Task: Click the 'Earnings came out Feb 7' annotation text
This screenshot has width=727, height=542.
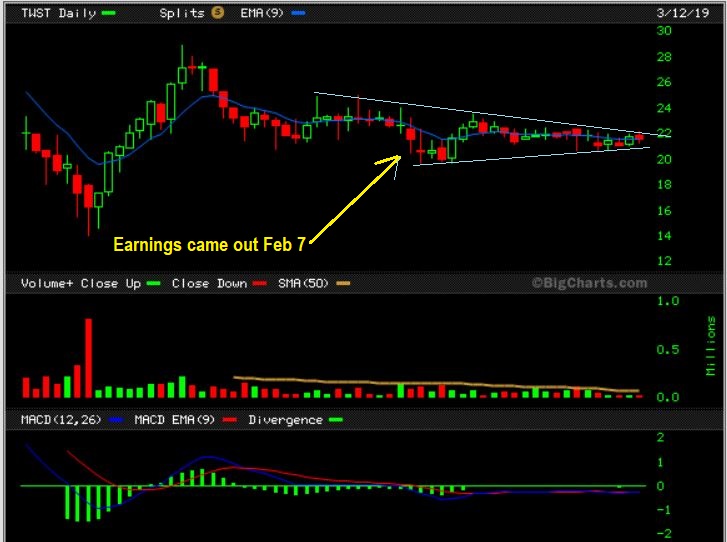Action: pyautogui.click(x=210, y=244)
